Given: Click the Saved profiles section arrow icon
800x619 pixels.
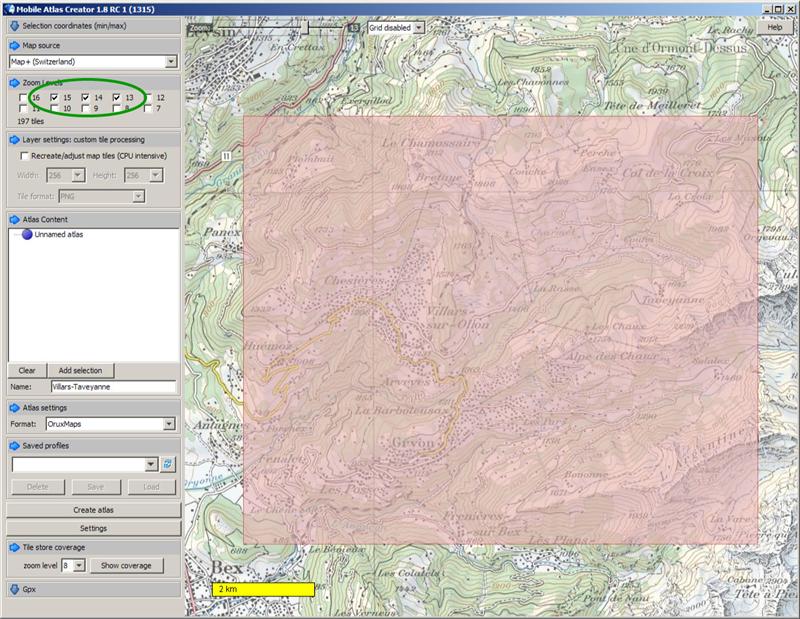Looking at the screenshot, I should (x=14, y=446).
